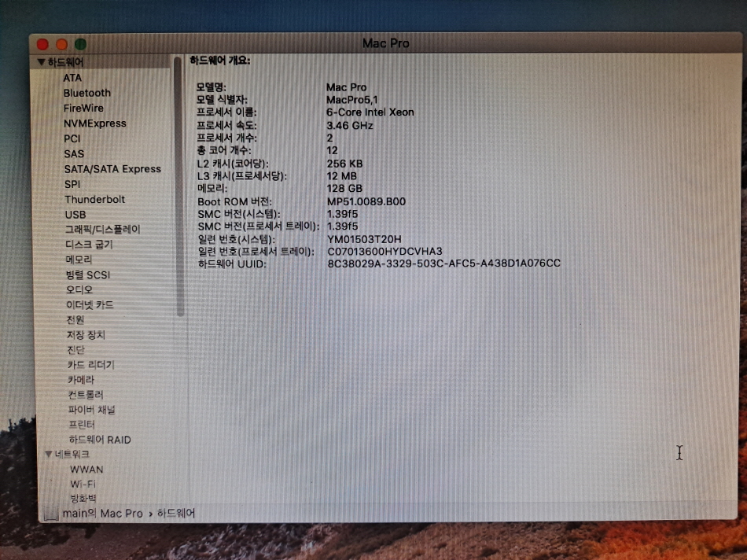Collapse the 하드웨어 section disclosure triangle
Viewport: 747px width, 560px height.
(x=41, y=61)
